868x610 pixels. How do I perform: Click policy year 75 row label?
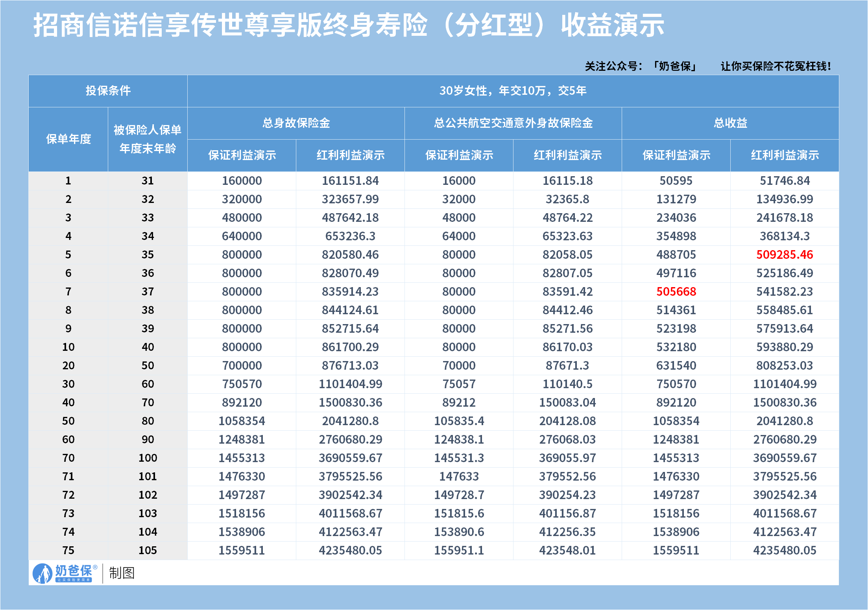[x=68, y=550]
